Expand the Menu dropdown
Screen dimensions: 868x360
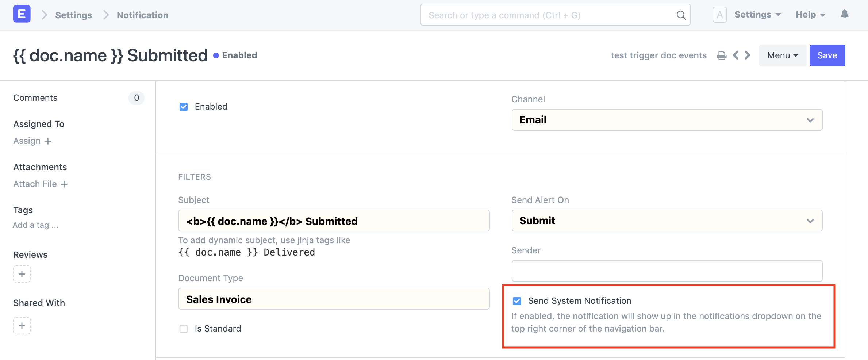[x=782, y=55]
